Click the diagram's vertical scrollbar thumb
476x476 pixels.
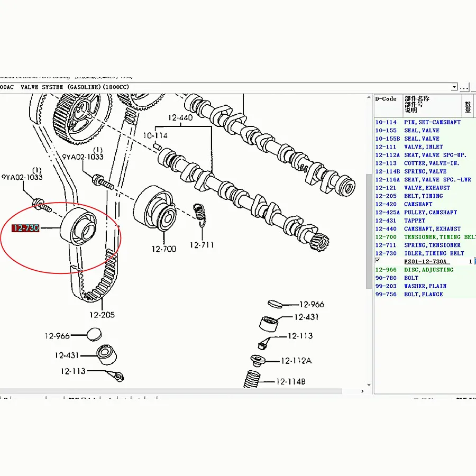(369, 231)
